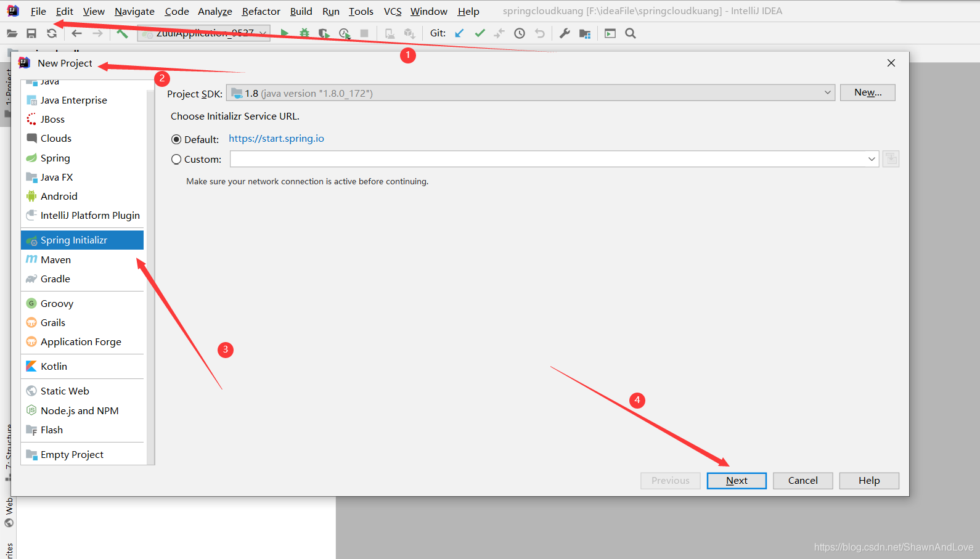Click the Git Revert undo icon
980x559 pixels.
pos(540,33)
